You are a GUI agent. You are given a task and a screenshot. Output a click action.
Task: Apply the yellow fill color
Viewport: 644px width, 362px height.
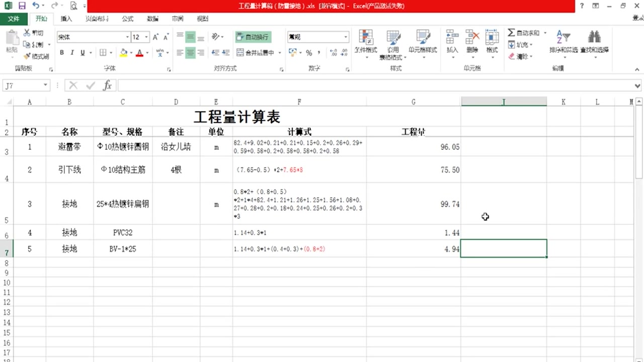click(124, 52)
